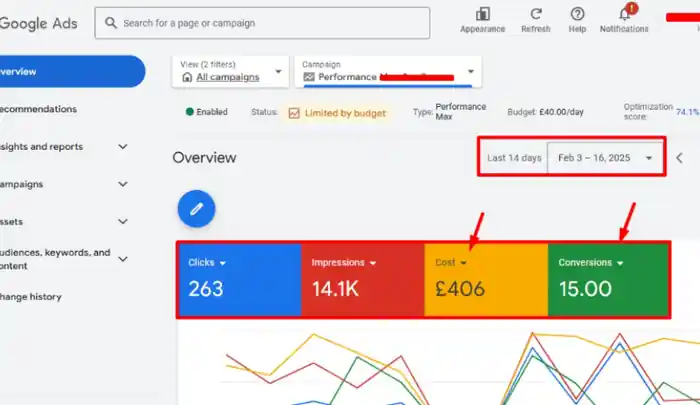Expand the Campaigns sidebar section chevron
Screen dimensions: 700x405
(123, 184)
